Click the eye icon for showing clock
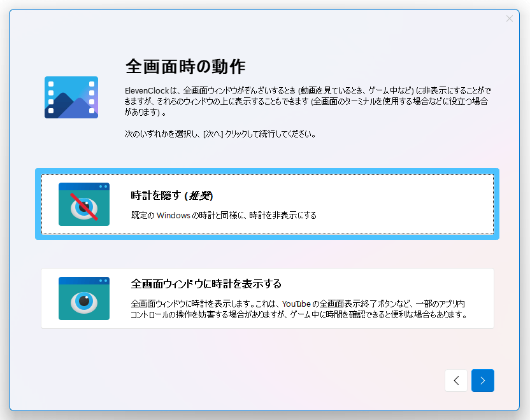Screen dimensions: 530x420 (x=84, y=298)
